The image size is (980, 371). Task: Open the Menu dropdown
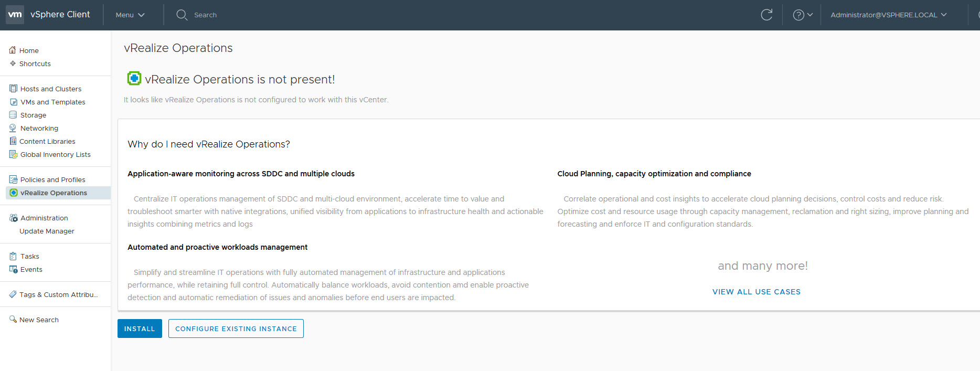coord(130,15)
